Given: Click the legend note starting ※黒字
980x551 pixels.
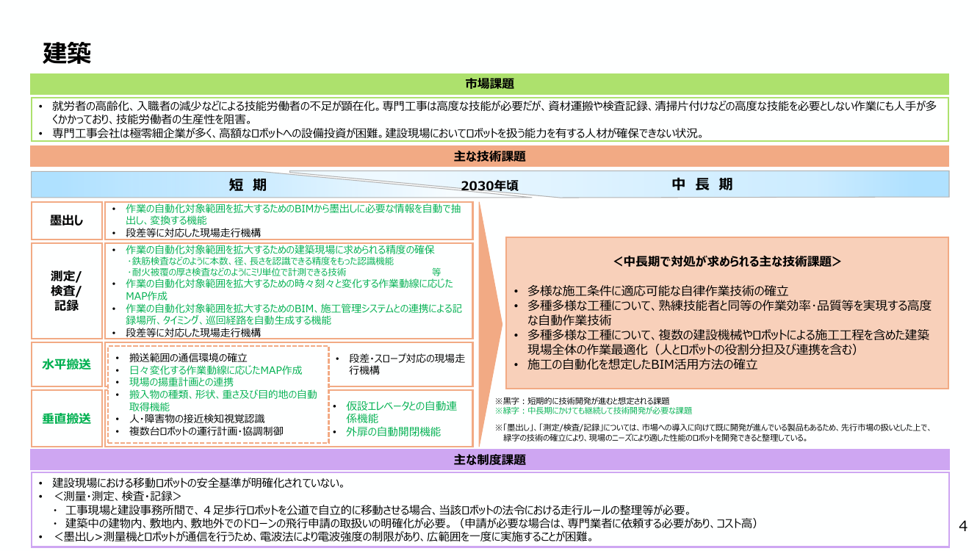Looking at the screenshot, I should (x=583, y=401).
